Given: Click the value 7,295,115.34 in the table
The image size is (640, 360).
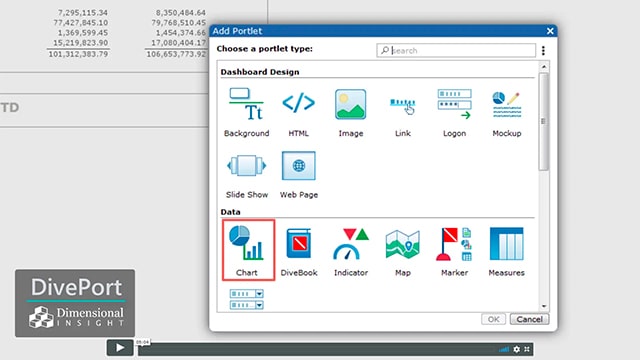Looking at the screenshot, I should tap(83, 13).
